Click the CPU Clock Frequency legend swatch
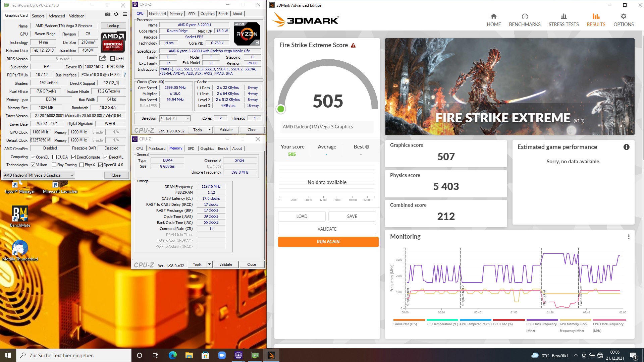Viewport: 644px width, 362px height. pyautogui.click(x=542, y=320)
